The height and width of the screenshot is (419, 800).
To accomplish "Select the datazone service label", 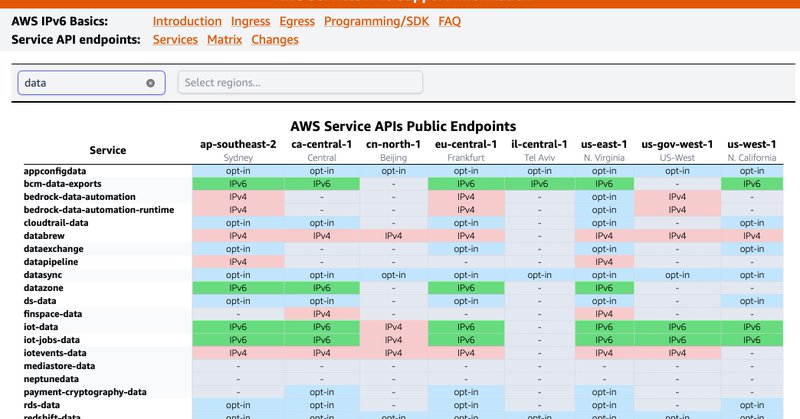I will pyautogui.click(x=43, y=288).
